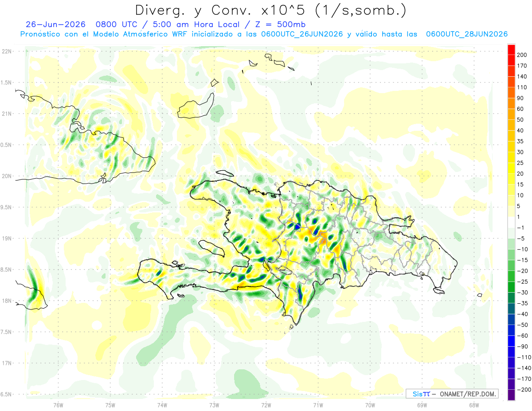
Task: Click the colorbar value "-1"
Action: pos(521,228)
